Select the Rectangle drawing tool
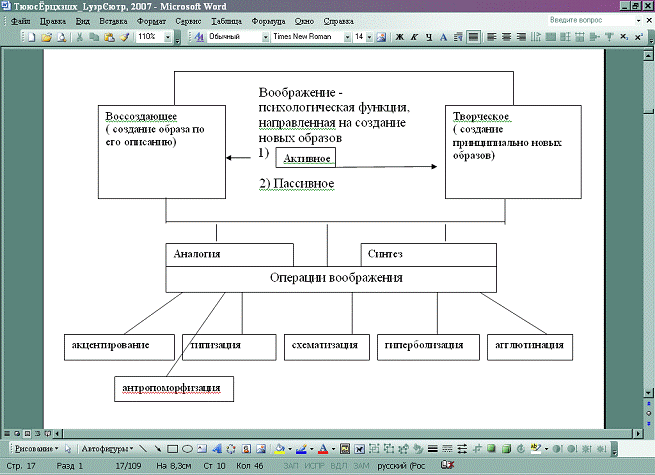The image size is (655, 475). (x=172, y=448)
